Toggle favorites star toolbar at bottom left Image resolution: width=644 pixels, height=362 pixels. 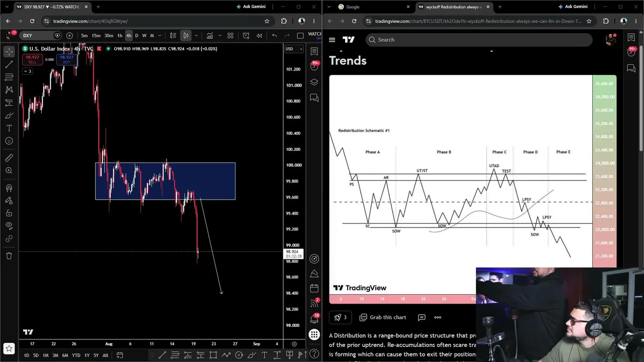(x=9, y=348)
